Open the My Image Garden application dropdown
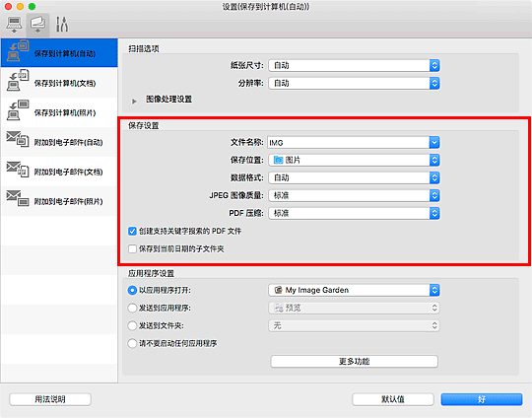 pos(354,290)
